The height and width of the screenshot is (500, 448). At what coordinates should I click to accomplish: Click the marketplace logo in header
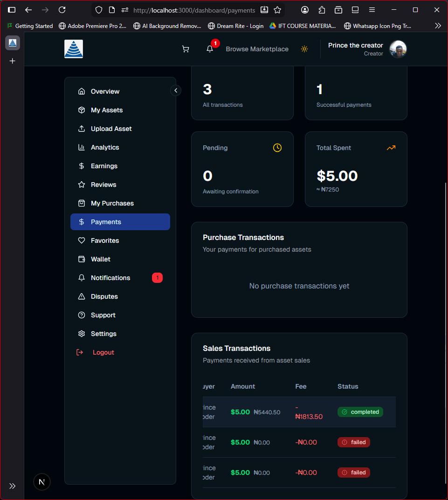click(74, 49)
